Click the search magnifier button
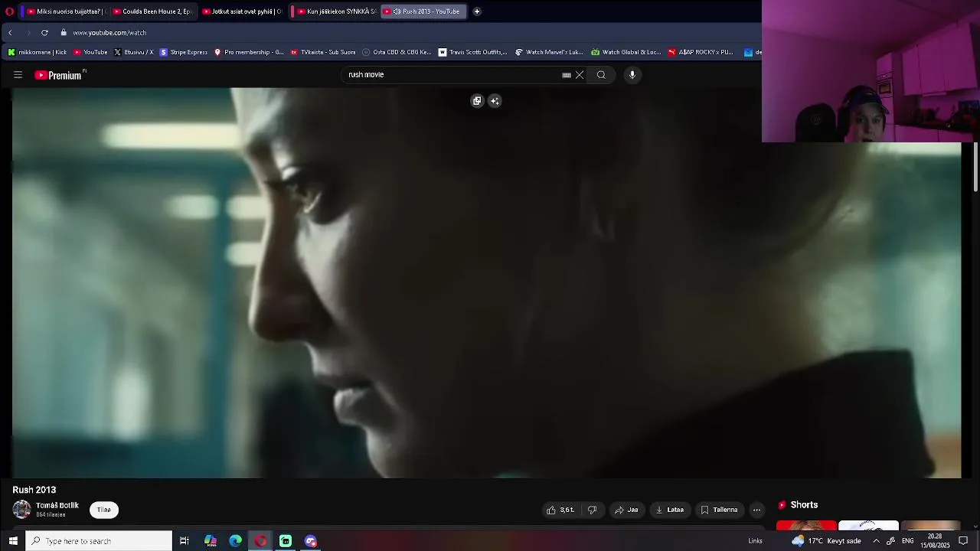The height and width of the screenshot is (551, 980). (601, 75)
